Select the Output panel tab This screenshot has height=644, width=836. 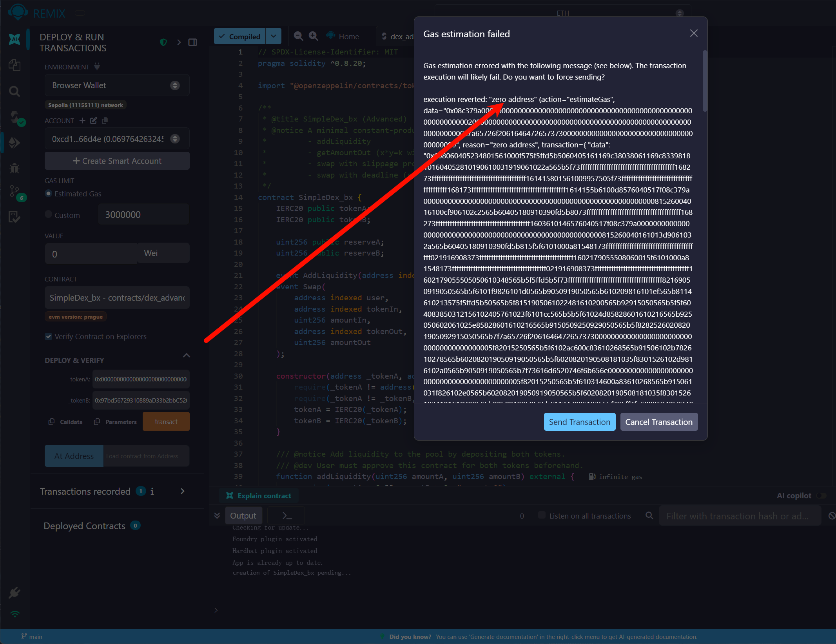[x=243, y=516]
